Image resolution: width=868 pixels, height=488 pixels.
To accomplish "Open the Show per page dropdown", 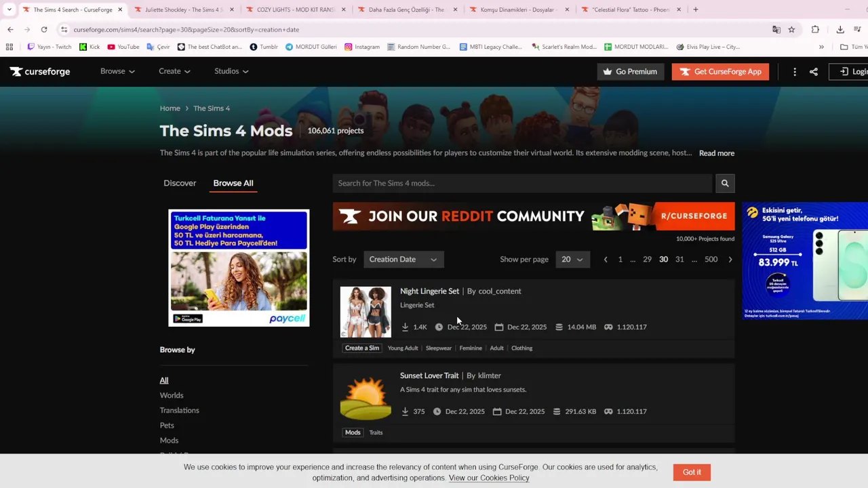I will pos(572,260).
